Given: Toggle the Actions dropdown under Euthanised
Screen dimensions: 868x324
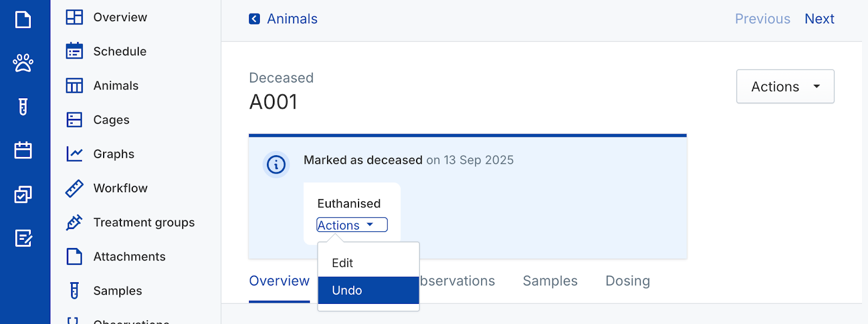Looking at the screenshot, I should 352,225.
